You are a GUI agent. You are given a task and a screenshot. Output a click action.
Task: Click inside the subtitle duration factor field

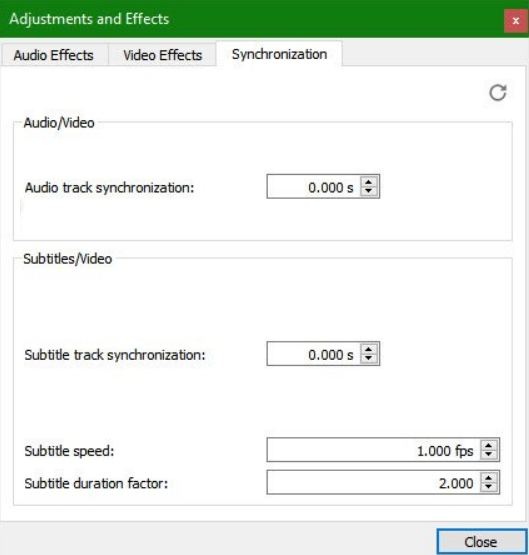click(x=374, y=482)
